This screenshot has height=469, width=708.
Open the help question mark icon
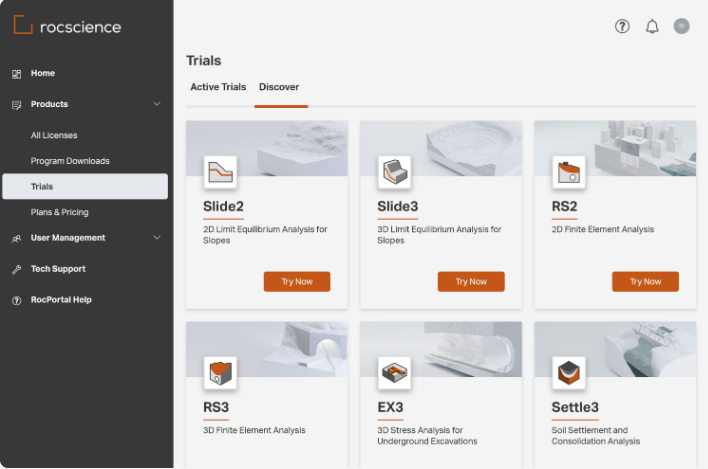click(x=622, y=27)
